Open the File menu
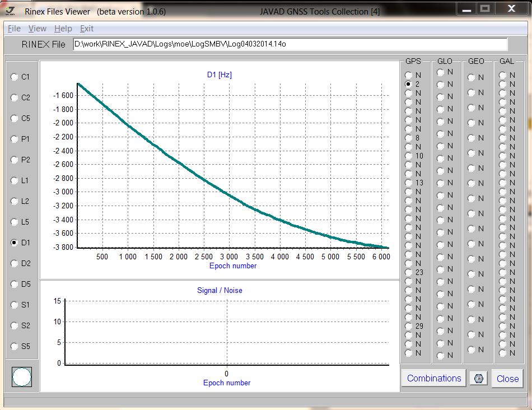 [14, 29]
